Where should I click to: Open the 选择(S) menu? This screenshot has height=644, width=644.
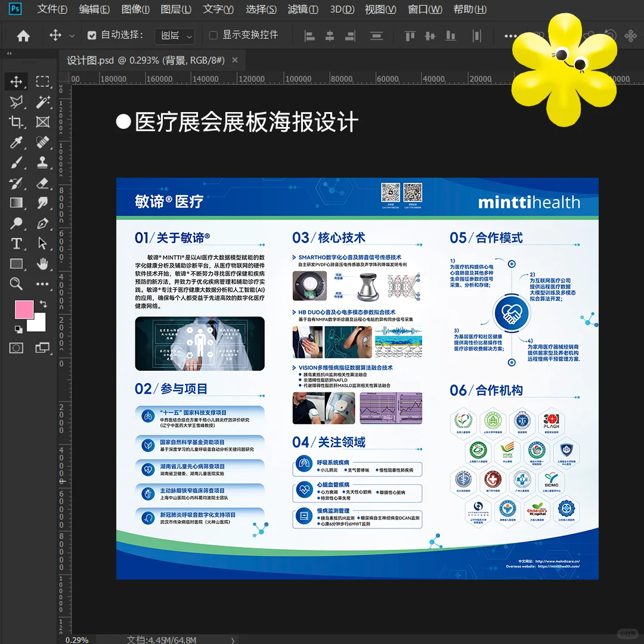point(261,9)
